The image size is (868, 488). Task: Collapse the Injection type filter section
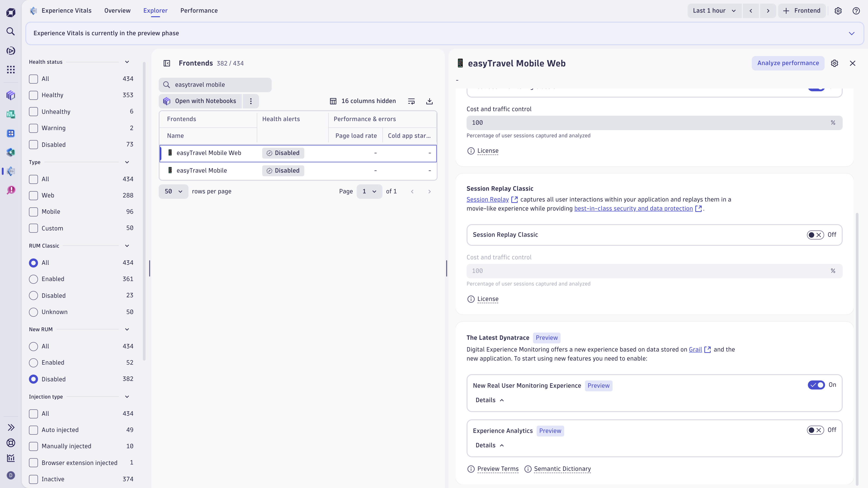coord(127,396)
